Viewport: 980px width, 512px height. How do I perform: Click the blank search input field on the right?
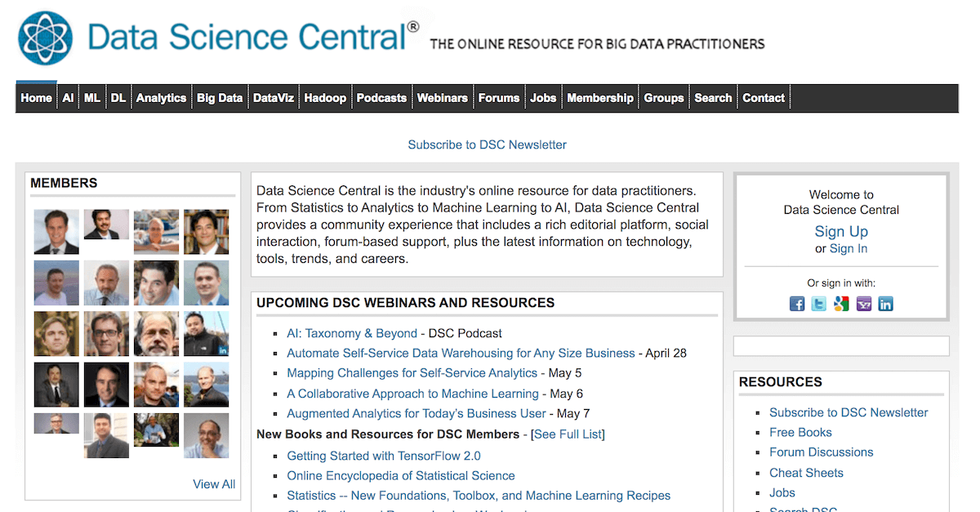pos(841,345)
